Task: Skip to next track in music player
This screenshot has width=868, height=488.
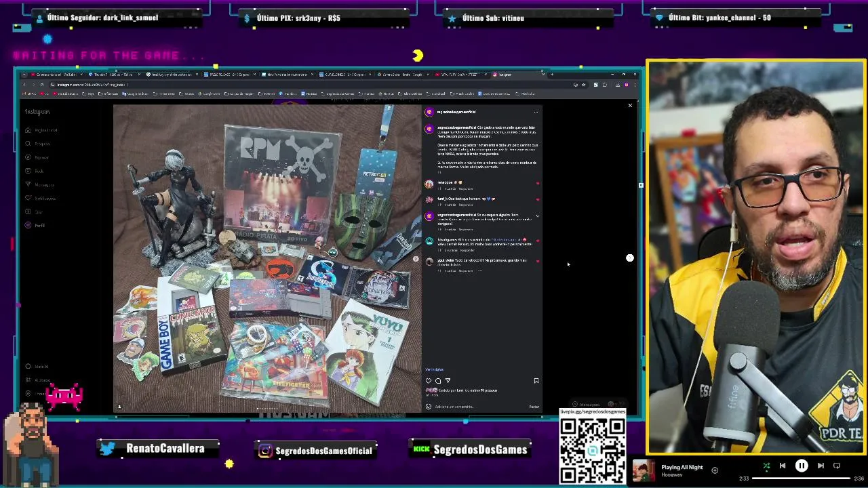Action: (x=821, y=466)
